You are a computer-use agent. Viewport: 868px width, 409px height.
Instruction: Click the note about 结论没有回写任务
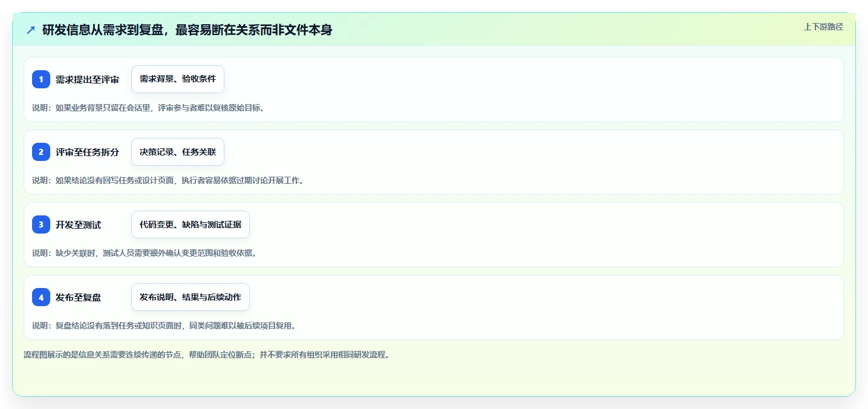tap(168, 180)
